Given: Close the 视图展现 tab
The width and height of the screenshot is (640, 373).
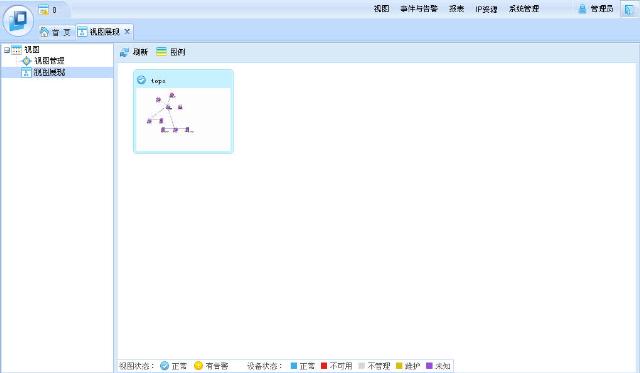Looking at the screenshot, I should [x=127, y=31].
